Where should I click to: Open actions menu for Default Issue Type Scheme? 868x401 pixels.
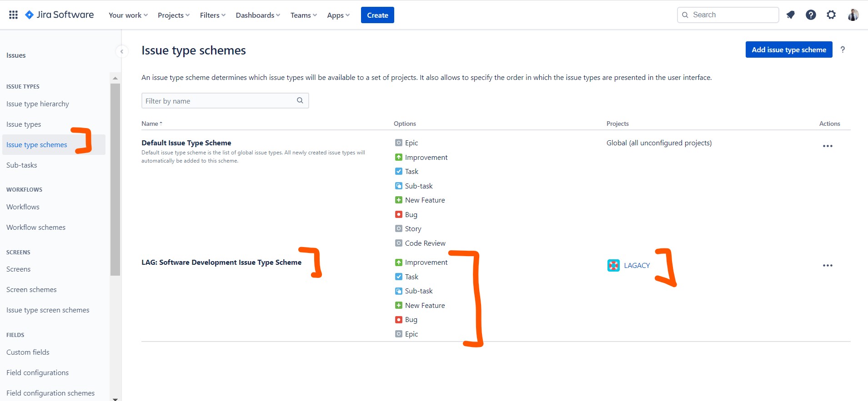(x=828, y=146)
